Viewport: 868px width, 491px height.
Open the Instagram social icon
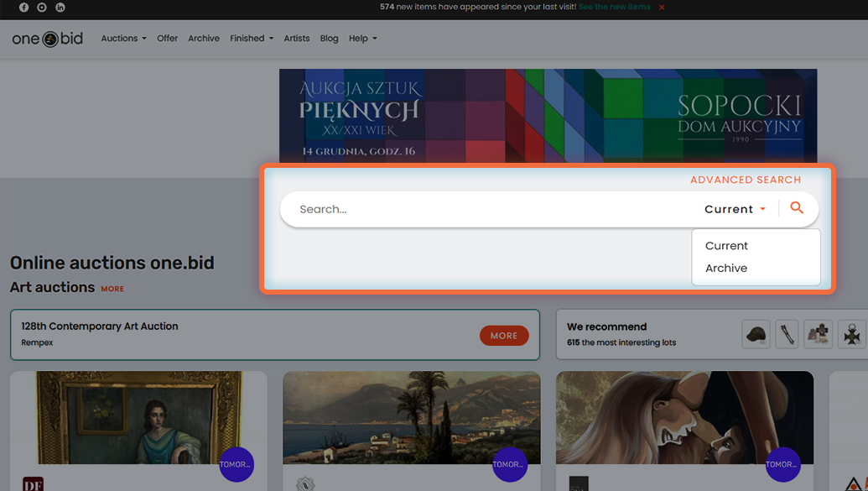click(x=42, y=8)
